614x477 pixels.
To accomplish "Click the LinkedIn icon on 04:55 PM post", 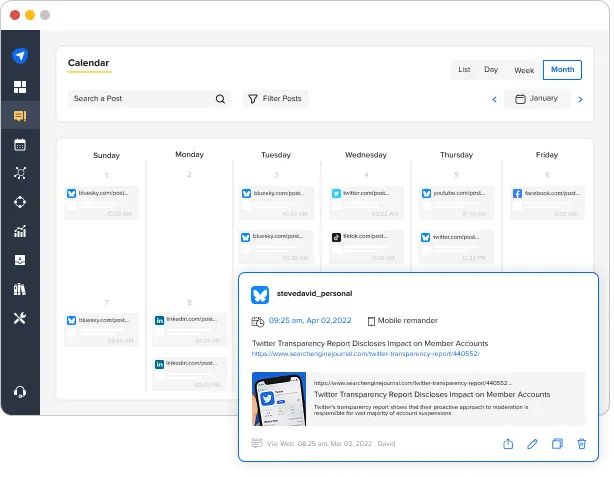I will pyautogui.click(x=159, y=320).
